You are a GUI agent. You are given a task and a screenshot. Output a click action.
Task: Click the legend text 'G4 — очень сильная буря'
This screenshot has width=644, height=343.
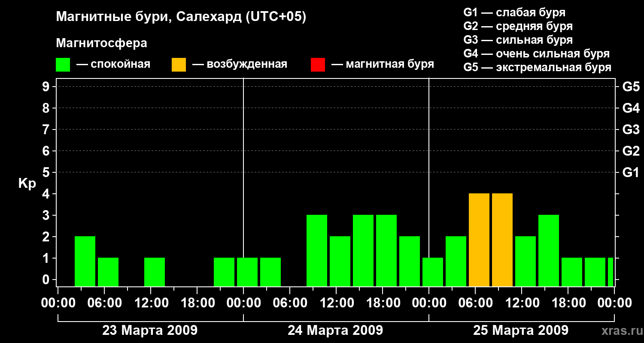pos(537,54)
